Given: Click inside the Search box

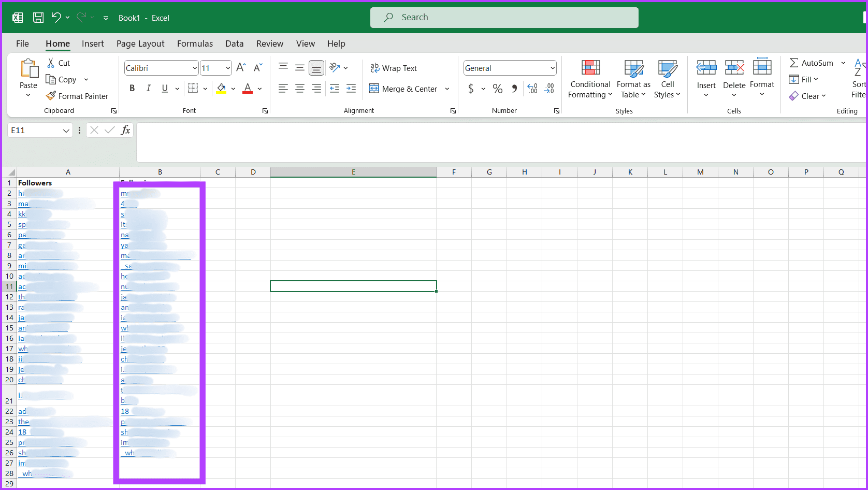Looking at the screenshot, I should (x=504, y=18).
